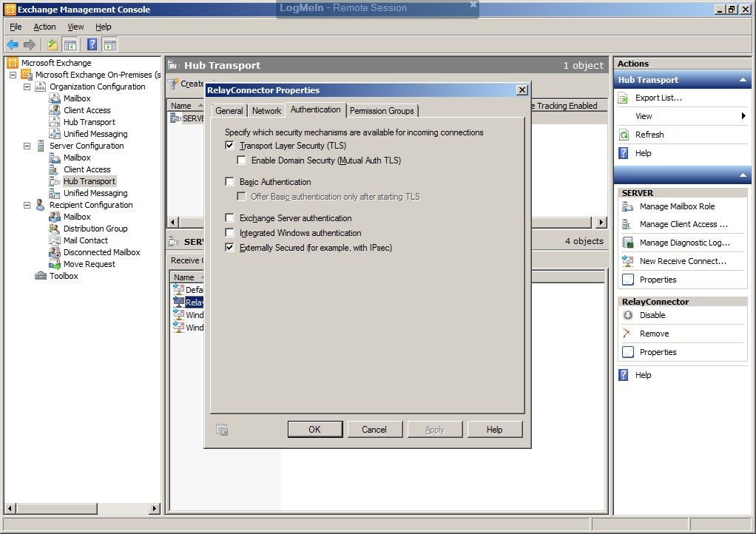Select the Authentication tab
The width and height of the screenshot is (756, 534).
click(316, 109)
